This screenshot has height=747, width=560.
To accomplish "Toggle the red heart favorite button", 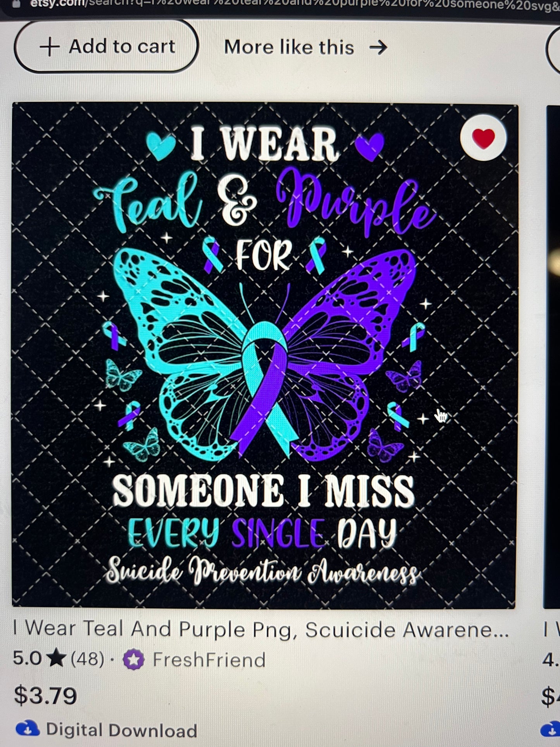I will [483, 138].
